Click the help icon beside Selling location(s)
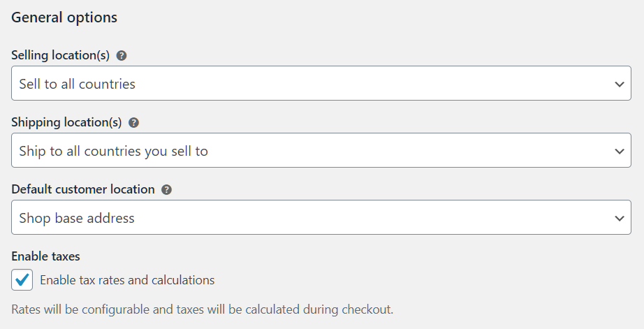This screenshot has height=329, width=644. pyautogui.click(x=121, y=55)
